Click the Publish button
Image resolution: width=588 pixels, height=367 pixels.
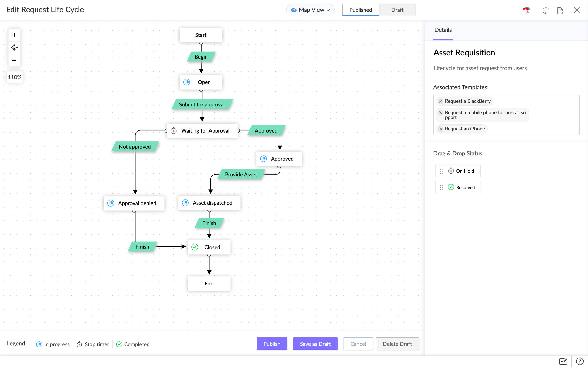click(272, 344)
